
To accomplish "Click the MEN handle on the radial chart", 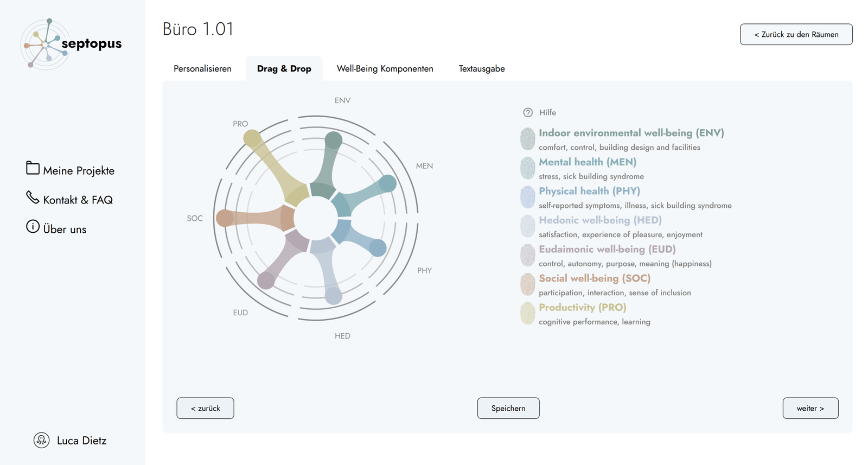I will [387, 183].
